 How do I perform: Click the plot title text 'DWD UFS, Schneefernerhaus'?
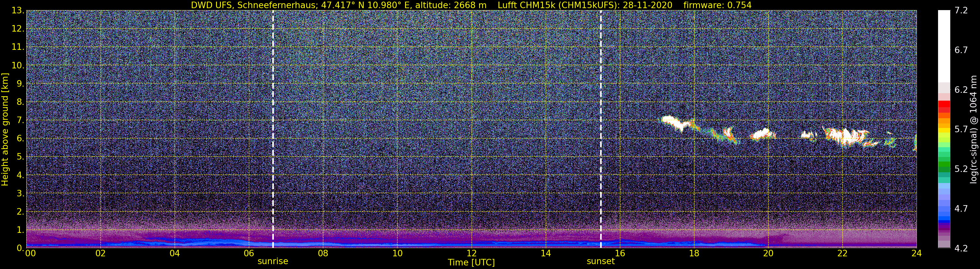pos(254,5)
